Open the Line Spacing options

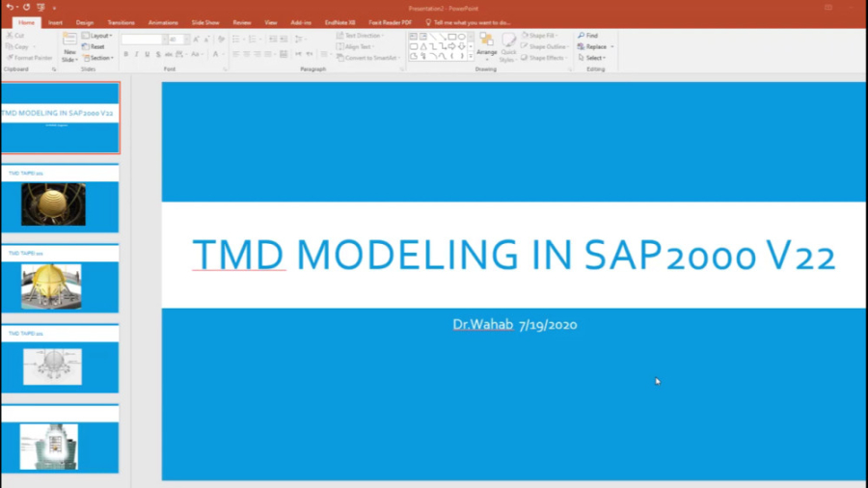point(301,40)
